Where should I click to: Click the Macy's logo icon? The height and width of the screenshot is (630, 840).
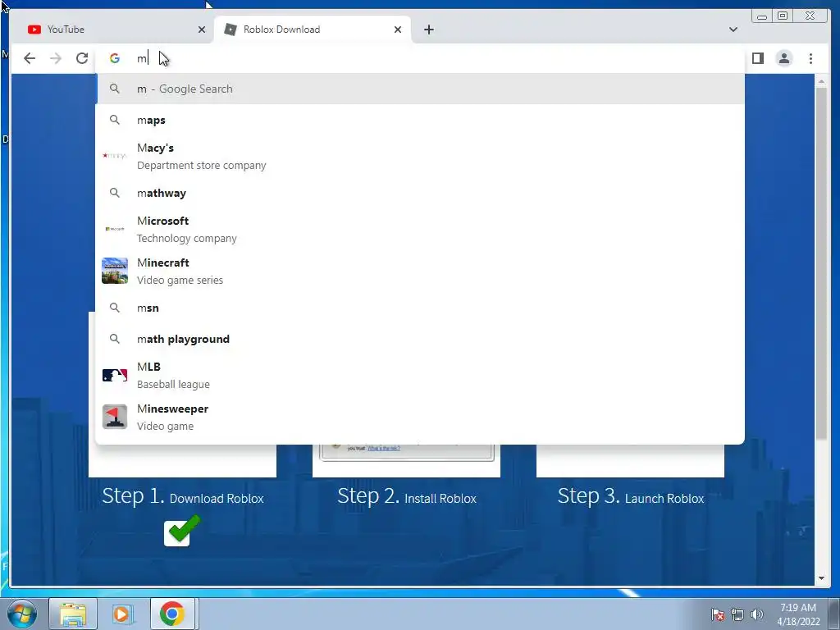[x=115, y=155]
